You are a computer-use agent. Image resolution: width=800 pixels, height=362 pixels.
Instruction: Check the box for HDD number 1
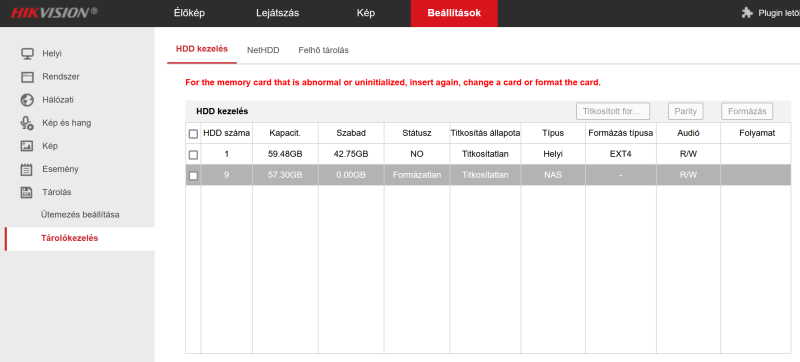[x=193, y=154]
